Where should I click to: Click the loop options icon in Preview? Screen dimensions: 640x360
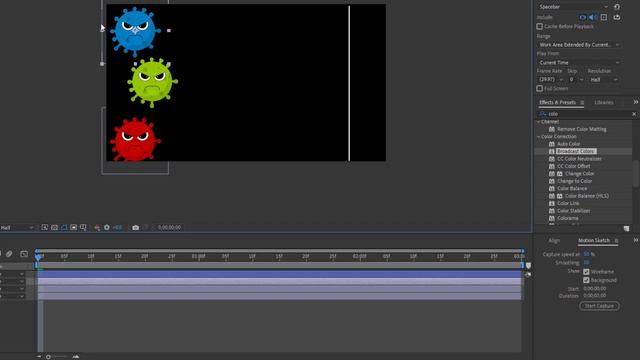point(617,17)
